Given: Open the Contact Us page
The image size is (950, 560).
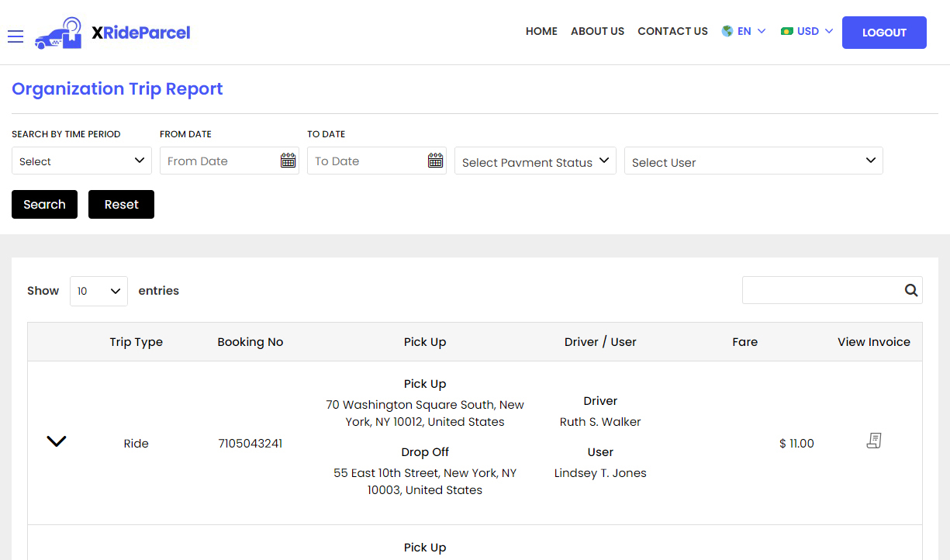Looking at the screenshot, I should click(x=672, y=32).
